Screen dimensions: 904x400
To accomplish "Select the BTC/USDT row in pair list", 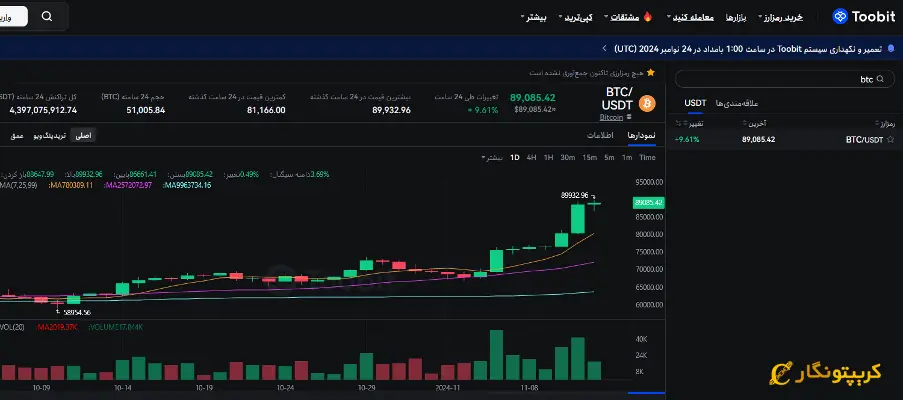I will (x=784, y=139).
